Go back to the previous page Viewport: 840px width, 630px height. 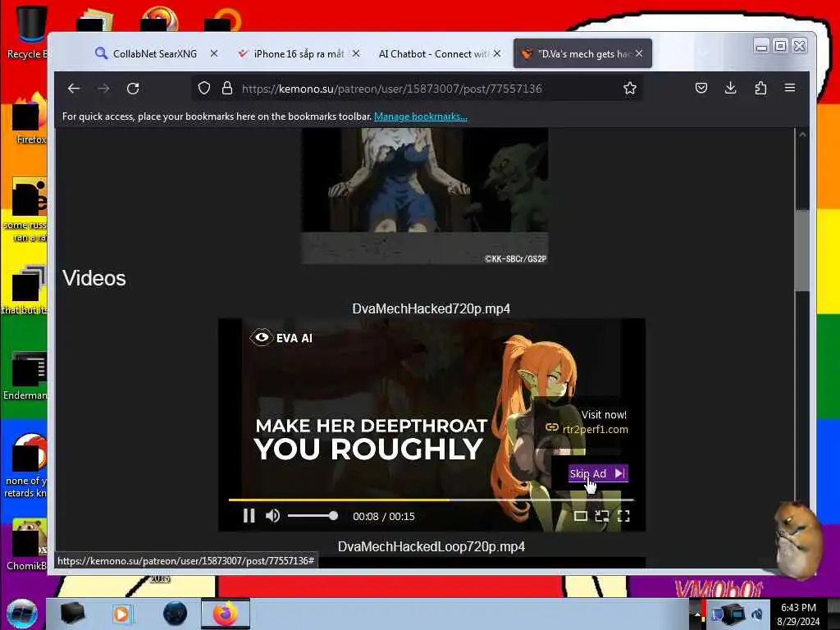pyautogui.click(x=74, y=89)
